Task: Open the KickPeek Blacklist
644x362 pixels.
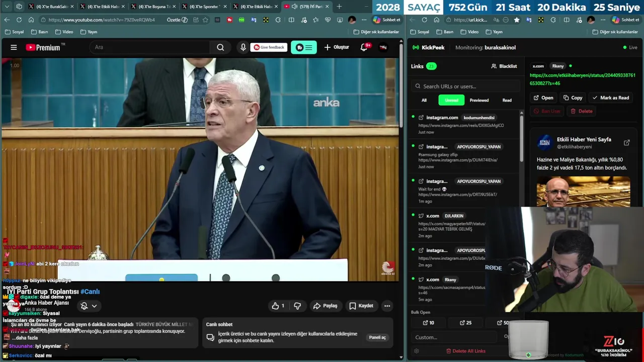Action: coord(504,66)
